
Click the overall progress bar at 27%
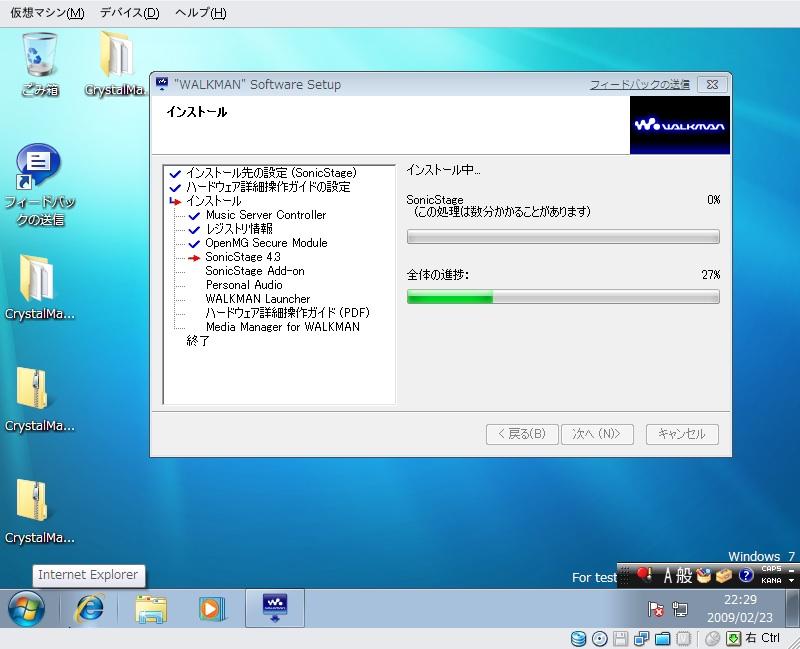[x=563, y=297]
